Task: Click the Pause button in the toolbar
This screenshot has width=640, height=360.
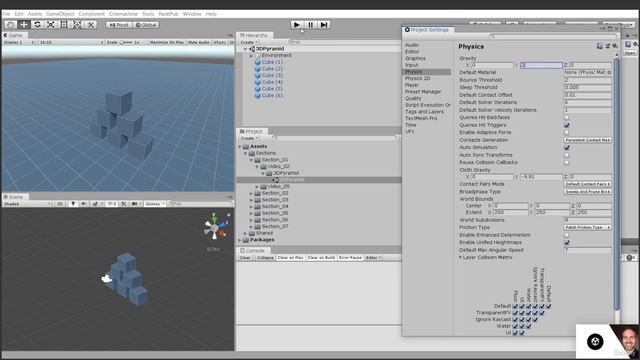Action: click(x=311, y=24)
